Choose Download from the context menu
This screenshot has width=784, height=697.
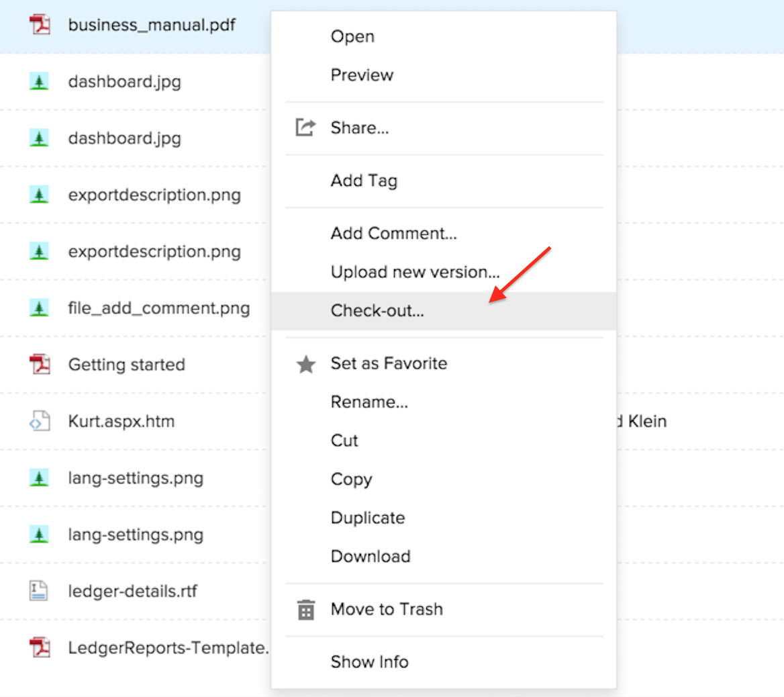371,556
